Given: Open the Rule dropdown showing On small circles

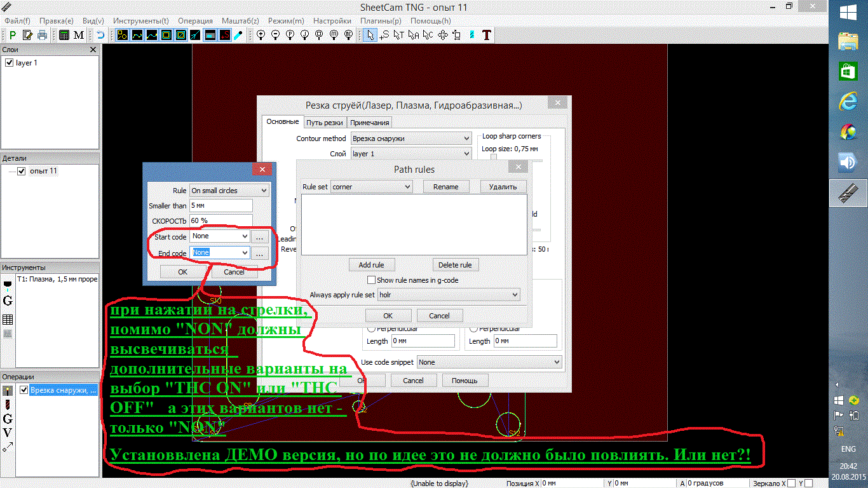Looking at the screenshot, I should click(x=229, y=191).
